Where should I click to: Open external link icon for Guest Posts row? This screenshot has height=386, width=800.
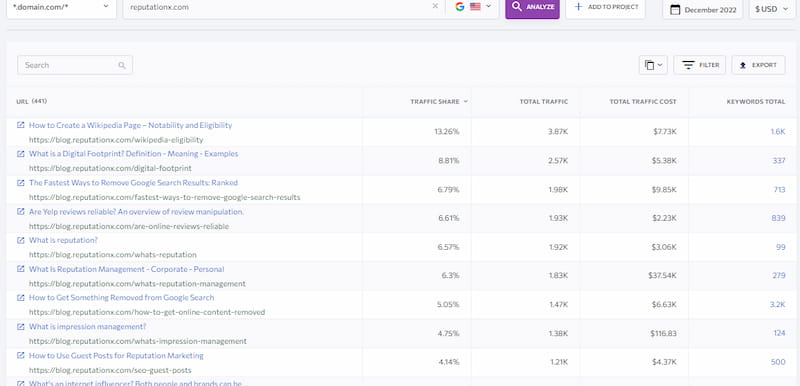[20, 355]
